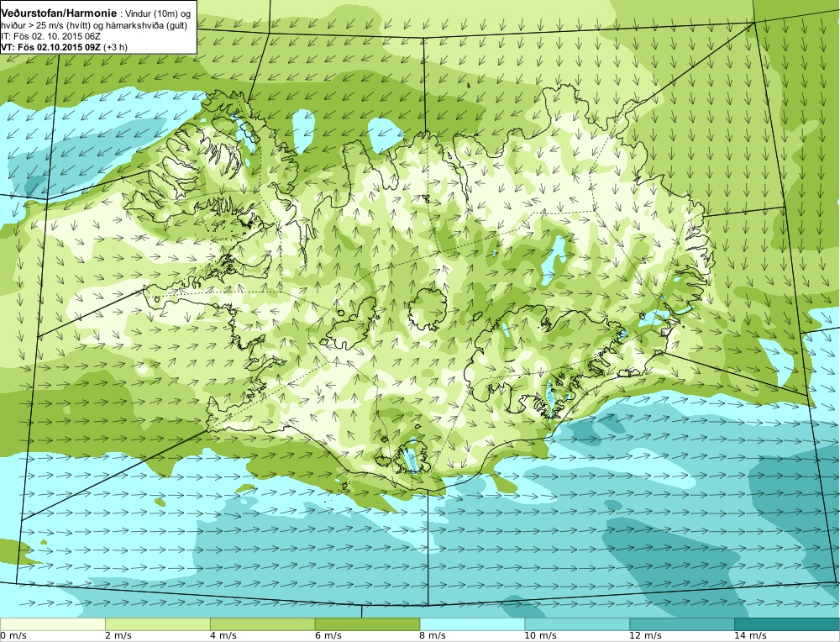This screenshot has width=840, height=642.
Task: Click the 'Veðurstofan/Harmonie' title text
Action: pyautogui.click(x=59, y=13)
